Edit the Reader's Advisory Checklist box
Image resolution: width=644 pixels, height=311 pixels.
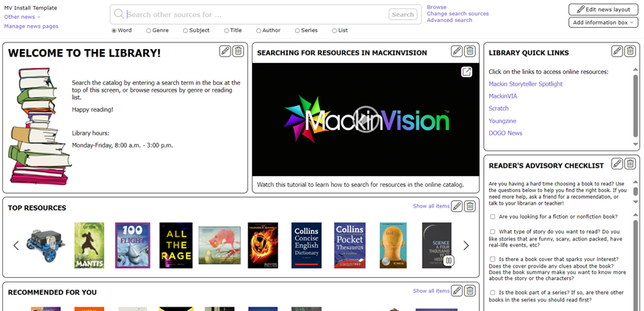click(617, 164)
